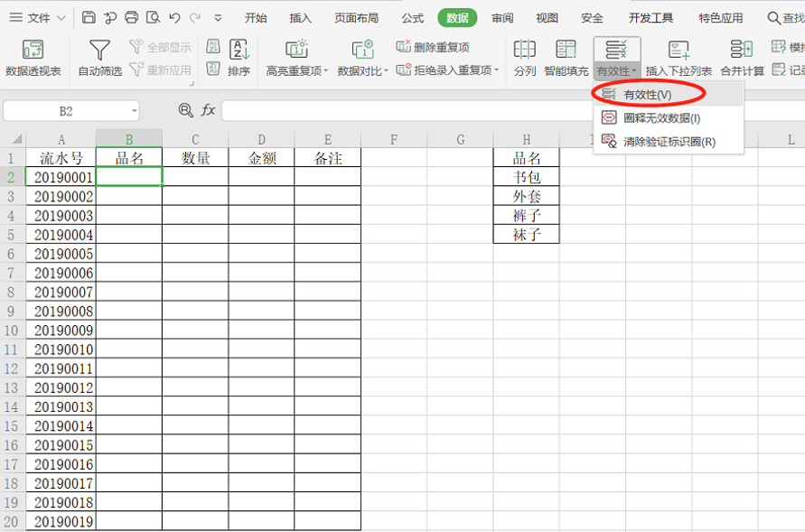This screenshot has width=805, height=532.
Task: Click the ascending sort small icon
Action: tap(213, 47)
